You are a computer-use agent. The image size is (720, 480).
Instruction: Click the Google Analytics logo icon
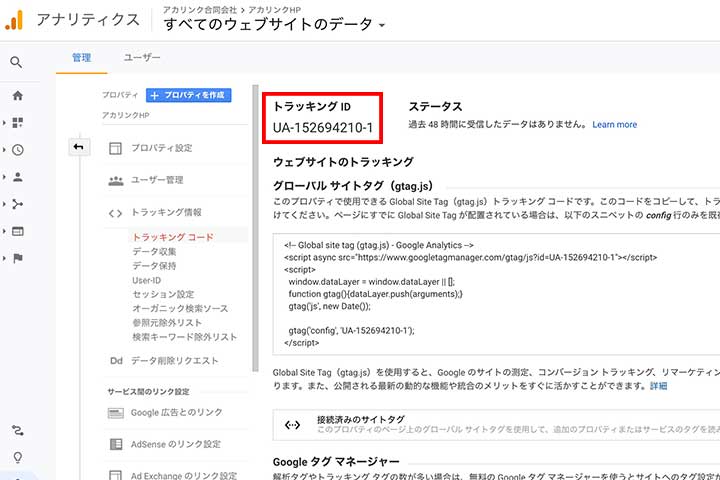point(14,21)
